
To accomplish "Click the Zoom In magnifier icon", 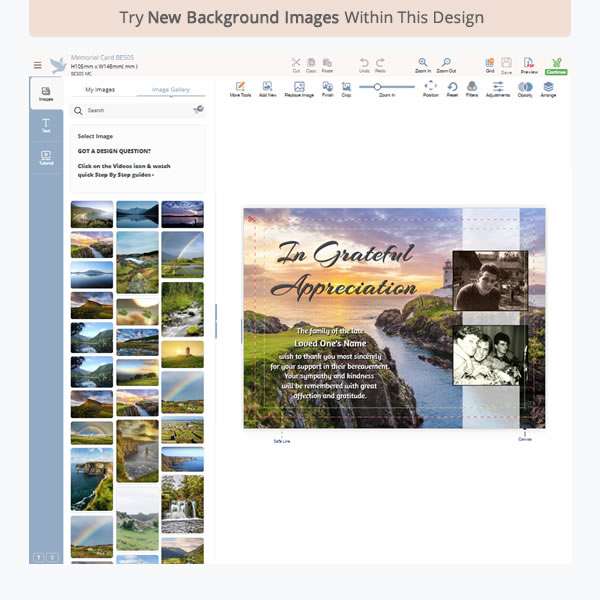I will tap(423, 63).
